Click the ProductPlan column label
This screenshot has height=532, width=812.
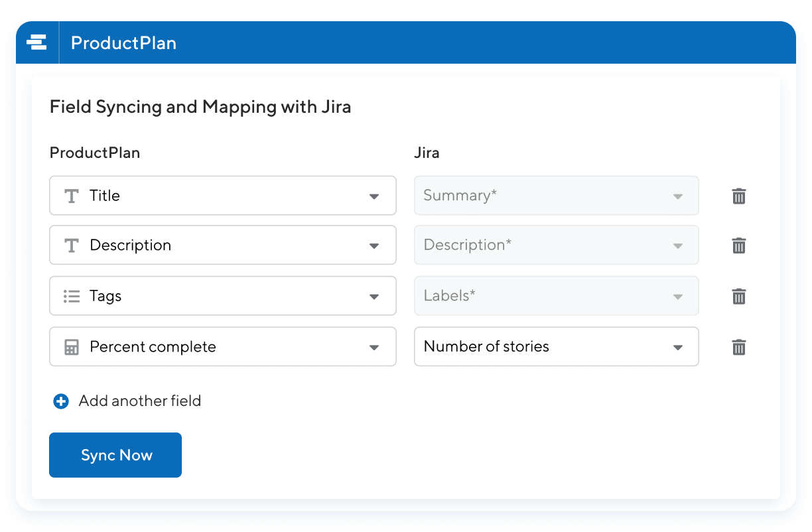(x=95, y=153)
